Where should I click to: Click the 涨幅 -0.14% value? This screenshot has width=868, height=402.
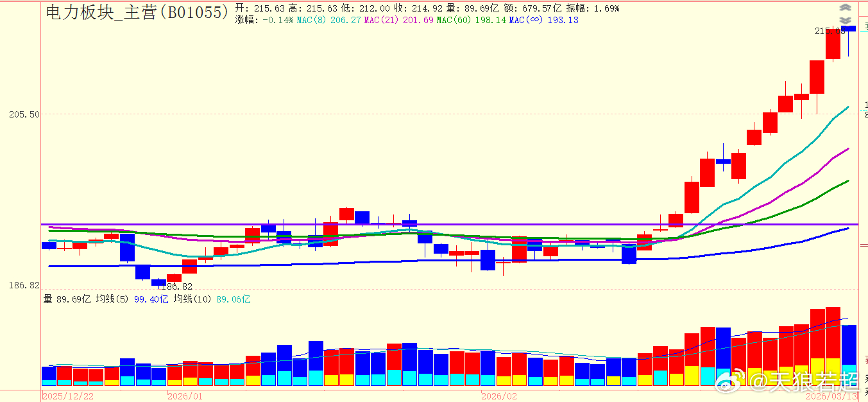point(264,20)
